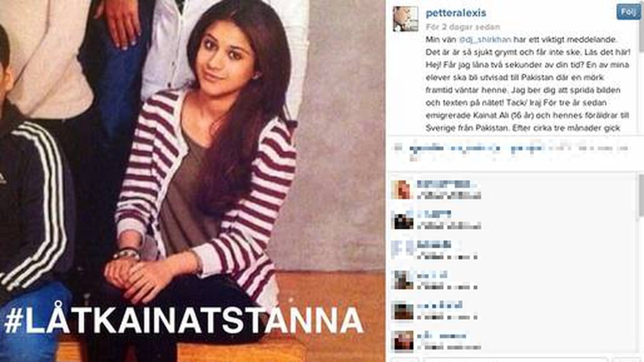This screenshot has height=362, width=644.
Task: Click the comments list scrollbar thumb
Action: point(640,194)
